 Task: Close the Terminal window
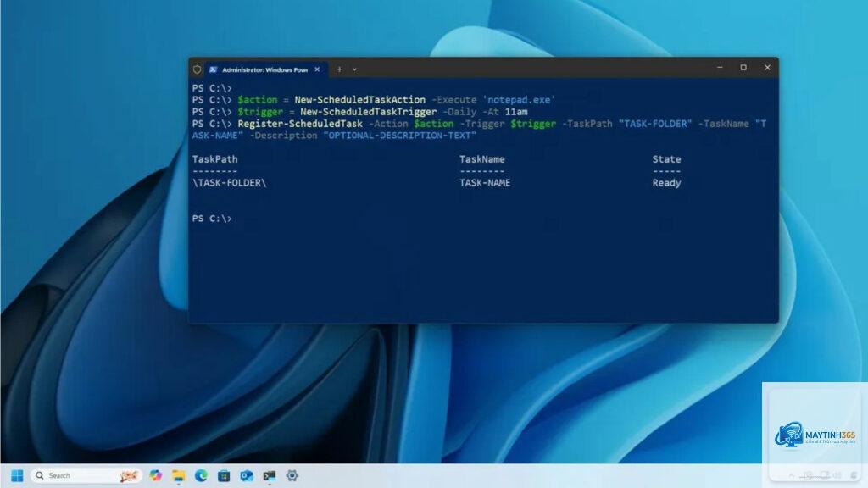[767, 68]
